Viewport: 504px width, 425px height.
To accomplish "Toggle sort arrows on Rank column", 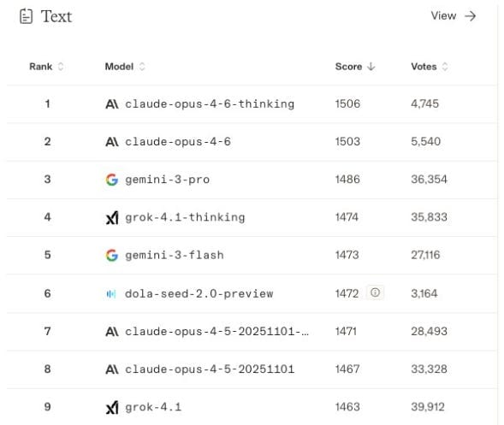I will click(x=61, y=67).
